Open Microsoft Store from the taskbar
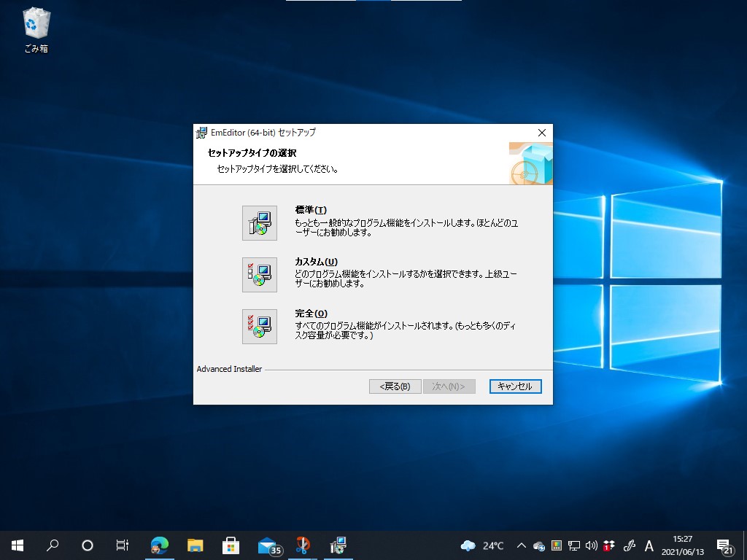747x560 pixels. point(231,545)
